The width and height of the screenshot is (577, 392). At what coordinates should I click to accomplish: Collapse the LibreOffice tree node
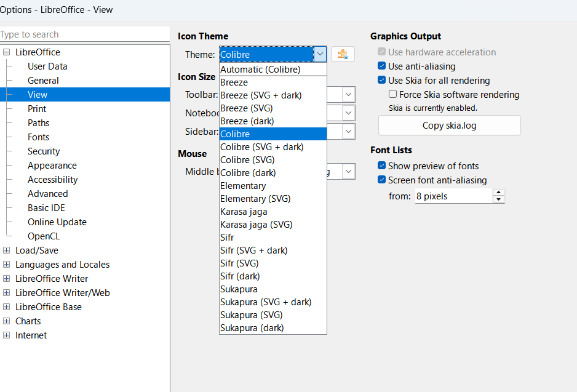point(6,52)
